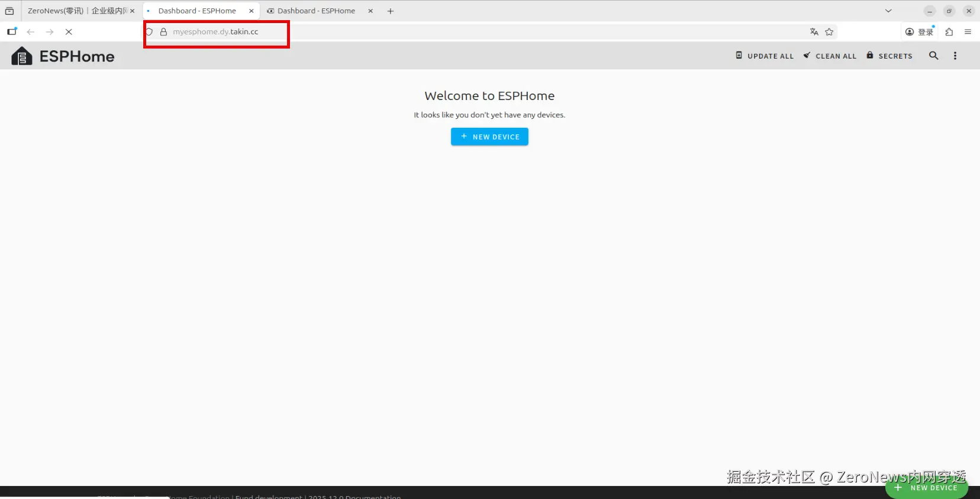Open the SECRETS editor
Viewport: 980px width, 499px height.
coord(889,56)
